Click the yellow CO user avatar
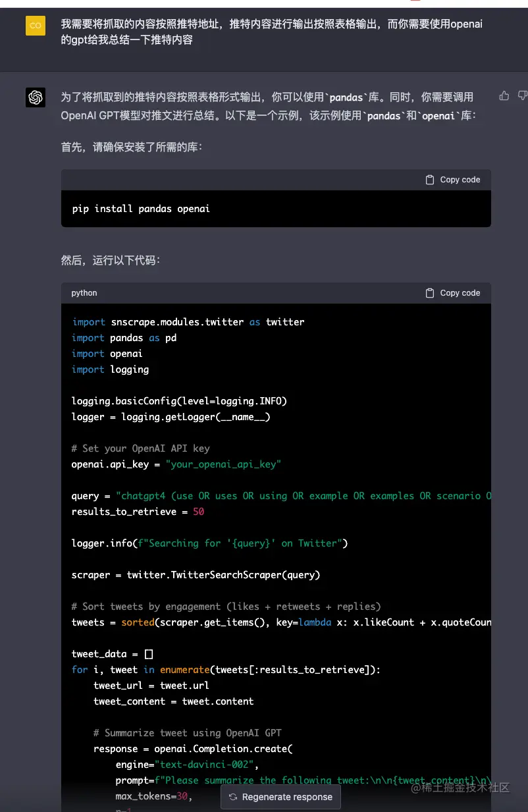Screen dimensions: 528x812 click(36, 25)
